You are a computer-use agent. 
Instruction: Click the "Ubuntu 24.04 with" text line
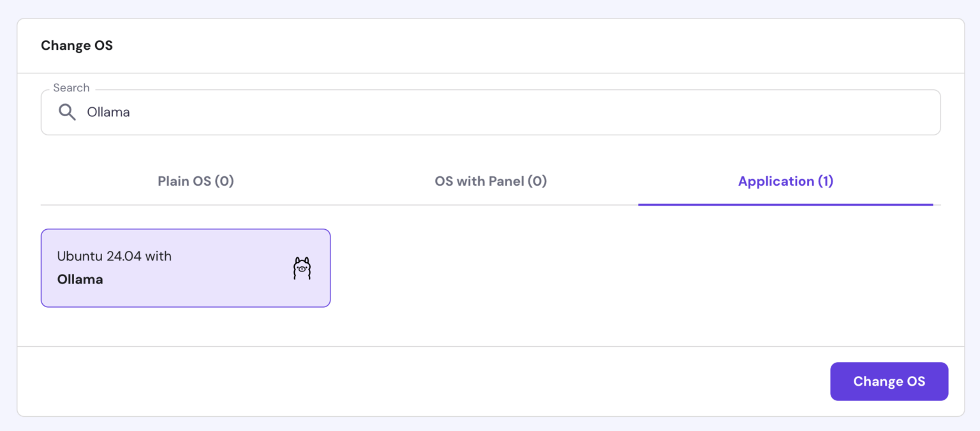pyautogui.click(x=114, y=256)
